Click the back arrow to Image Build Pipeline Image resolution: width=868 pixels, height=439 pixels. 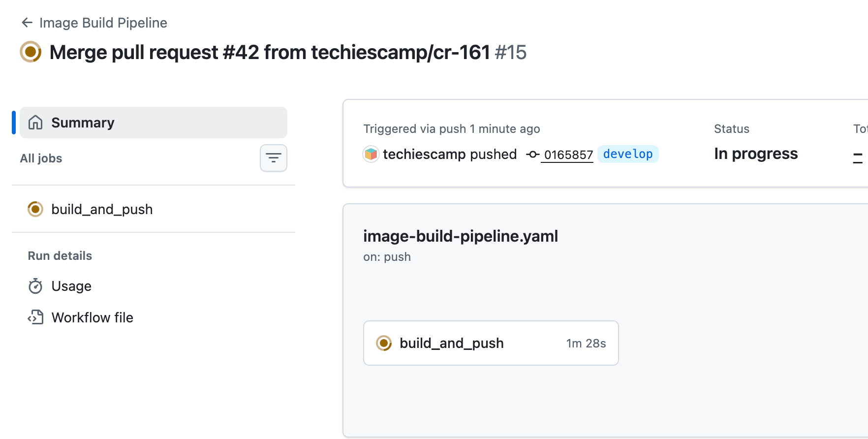point(27,23)
